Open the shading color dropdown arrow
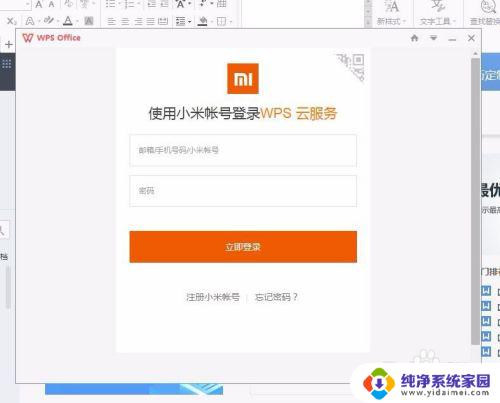500x403 pixels. [212, 22]
